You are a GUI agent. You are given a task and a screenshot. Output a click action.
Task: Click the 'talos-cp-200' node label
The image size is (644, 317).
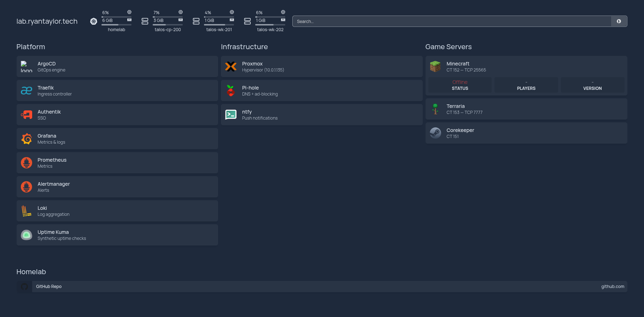[x=168, y=30]
